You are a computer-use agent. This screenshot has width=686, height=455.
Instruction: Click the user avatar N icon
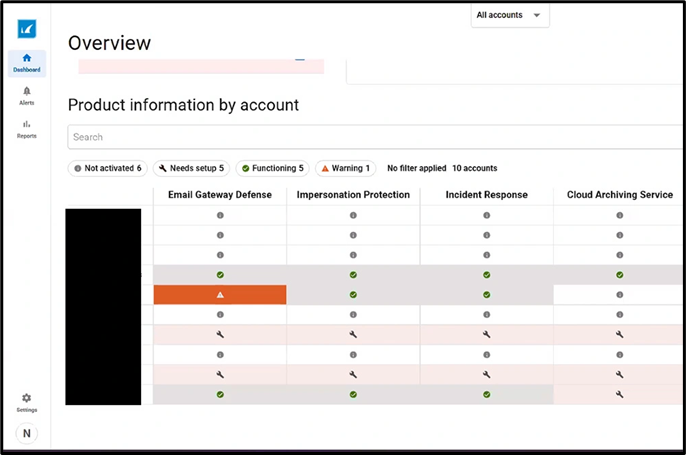point(27,433)
